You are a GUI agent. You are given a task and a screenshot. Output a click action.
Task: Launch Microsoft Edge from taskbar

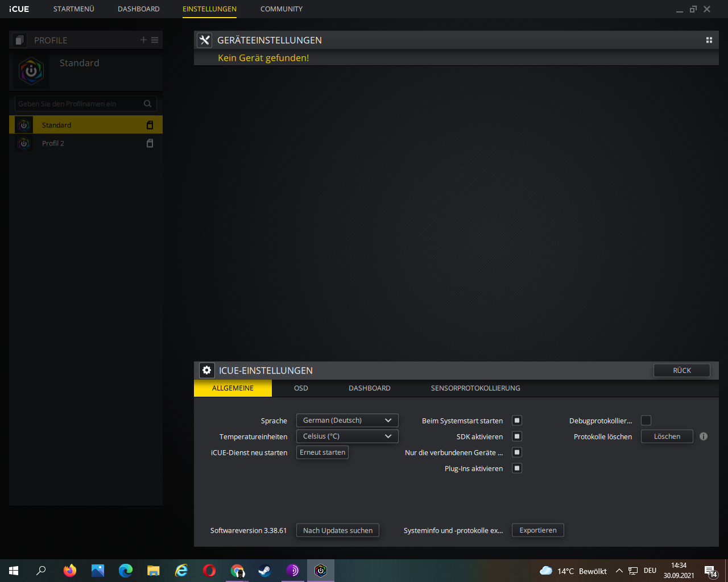click(x=126, y=571)
